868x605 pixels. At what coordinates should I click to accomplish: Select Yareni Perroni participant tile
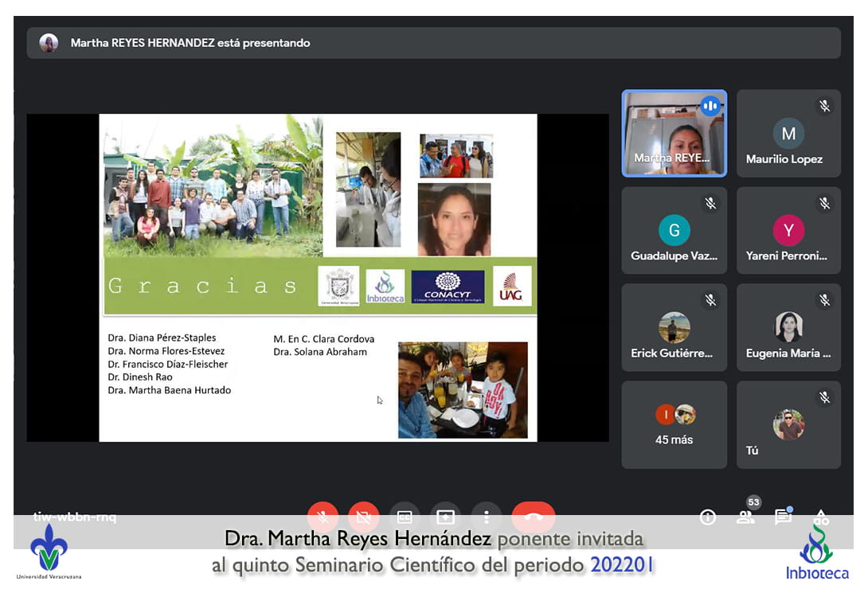pyautogui.click(x=788, y=230)
